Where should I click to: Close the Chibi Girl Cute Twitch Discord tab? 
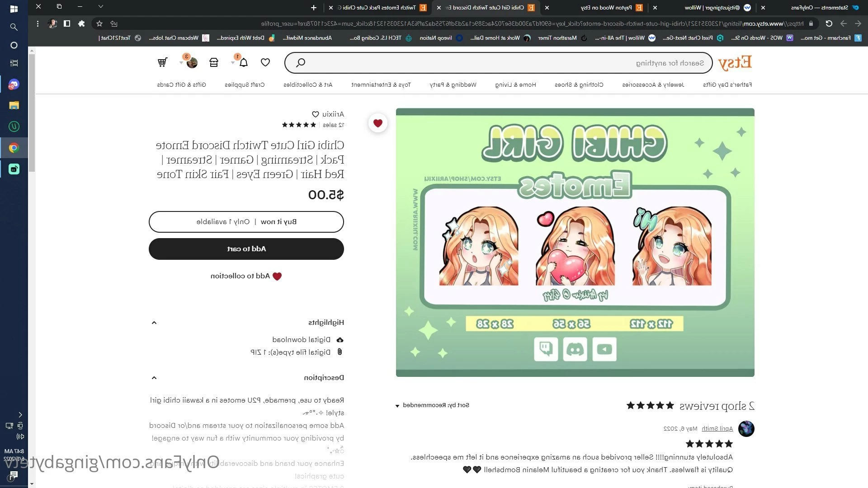pyautogui.click(x=439, y=8)
